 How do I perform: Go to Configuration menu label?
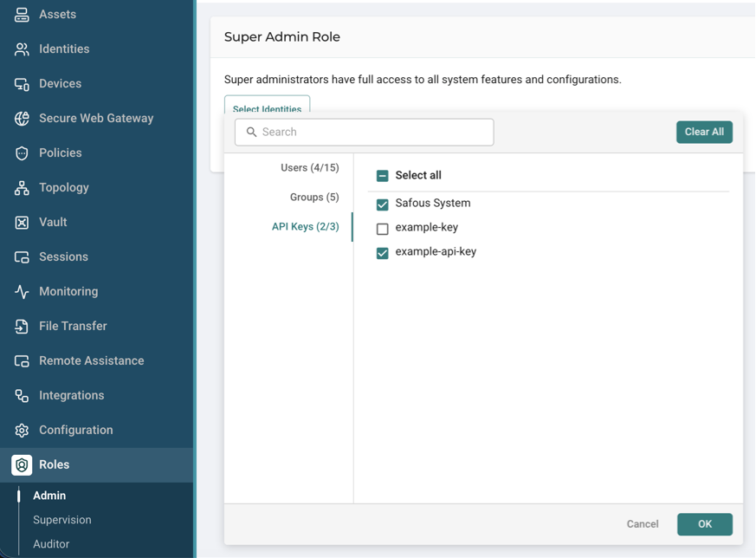pos(75,430)
